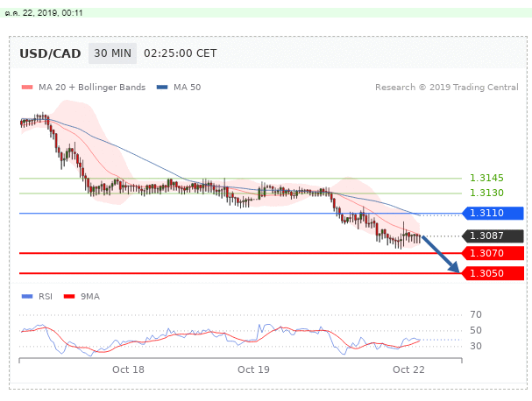532x401 pixels.
Task: Click the 30 MIN timeframe button
Action: pos(112,53)
